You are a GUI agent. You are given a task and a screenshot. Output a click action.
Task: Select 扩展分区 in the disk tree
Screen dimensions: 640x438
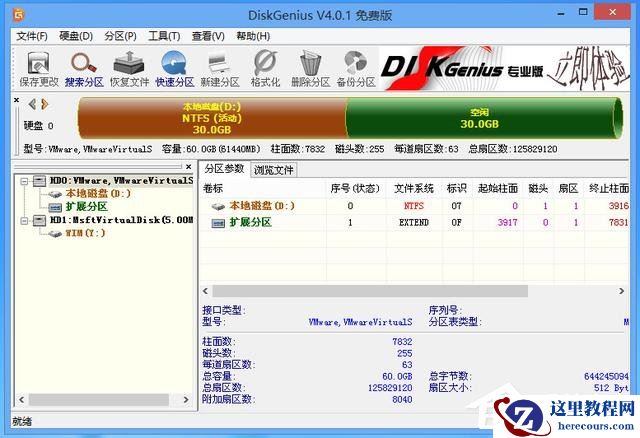pyautogui.click(x=87, y=207)
